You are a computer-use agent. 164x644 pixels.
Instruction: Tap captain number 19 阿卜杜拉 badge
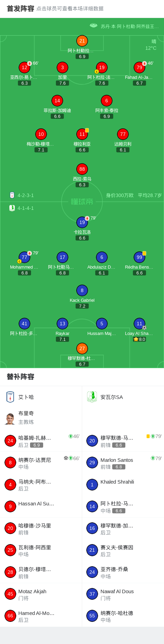102,67
